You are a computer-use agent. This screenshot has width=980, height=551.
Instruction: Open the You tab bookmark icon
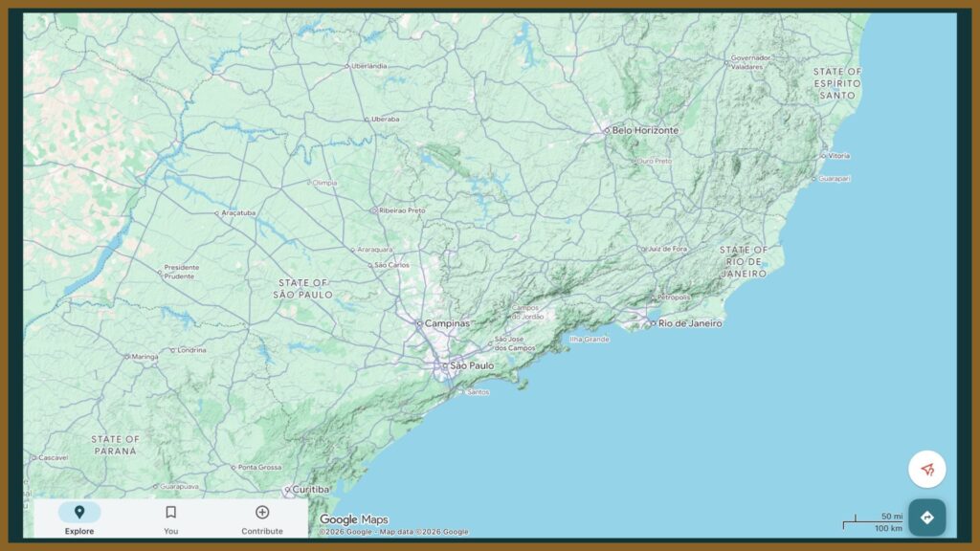pos(170,513)
